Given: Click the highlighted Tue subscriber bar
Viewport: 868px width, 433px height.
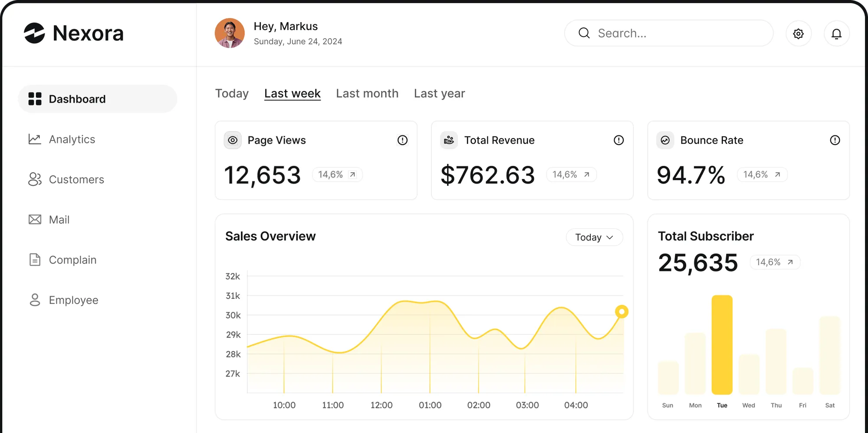Looking at the screenshot, I should pos(722,344).
